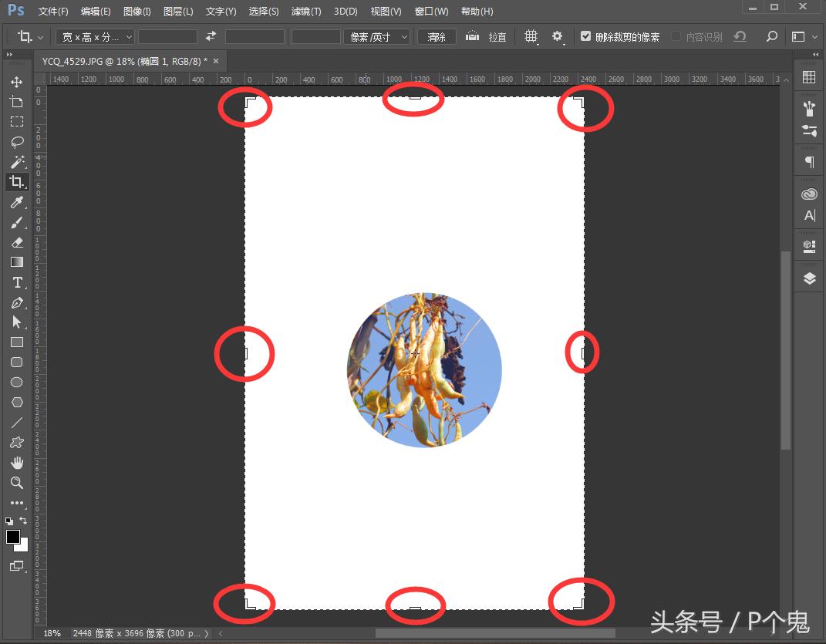Open the Creative Cloud panel icon on right sidebar
The width and height of the screenshot is (826, 644).
tap(808, 193)
